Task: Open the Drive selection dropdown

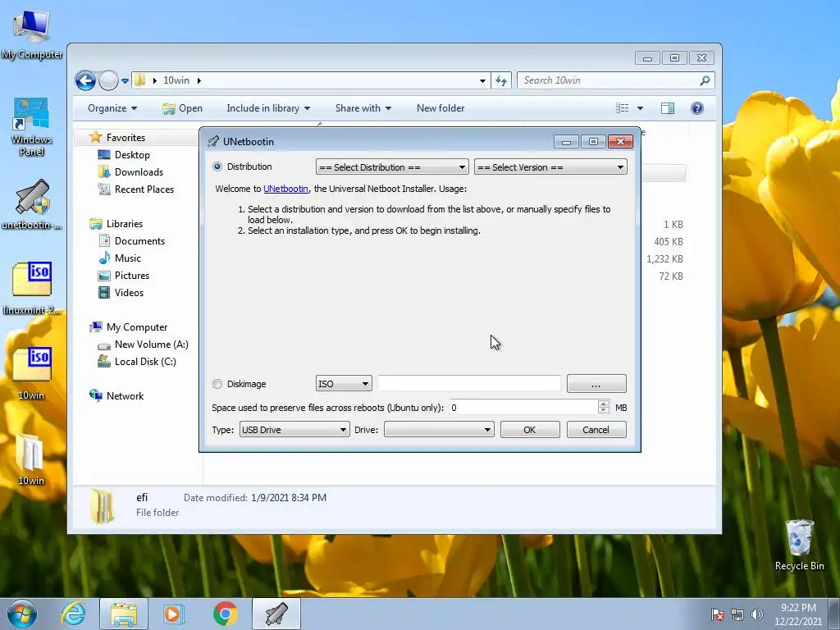Action: coord(439,430)
